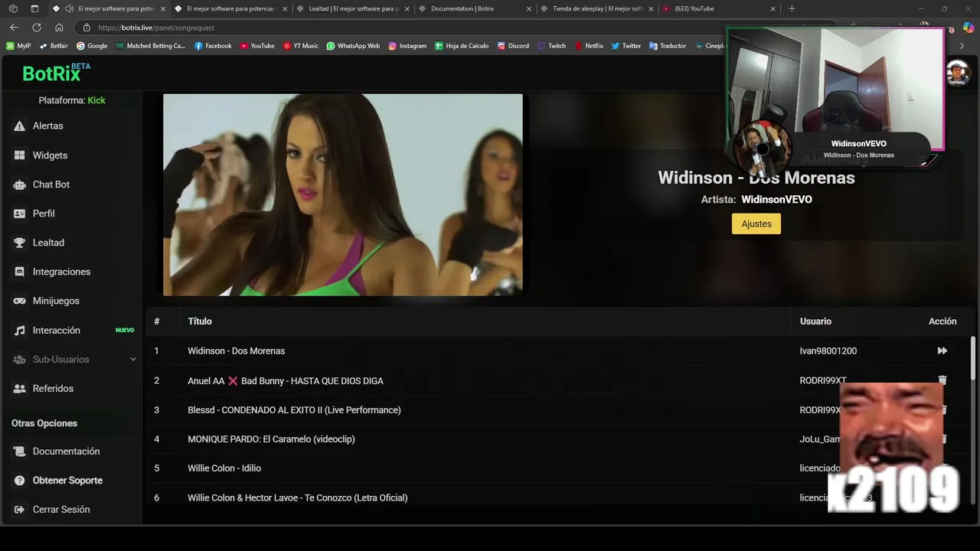Open the Widgets section
The width and height of the screenshot is (980, 551).
[50, 155]
